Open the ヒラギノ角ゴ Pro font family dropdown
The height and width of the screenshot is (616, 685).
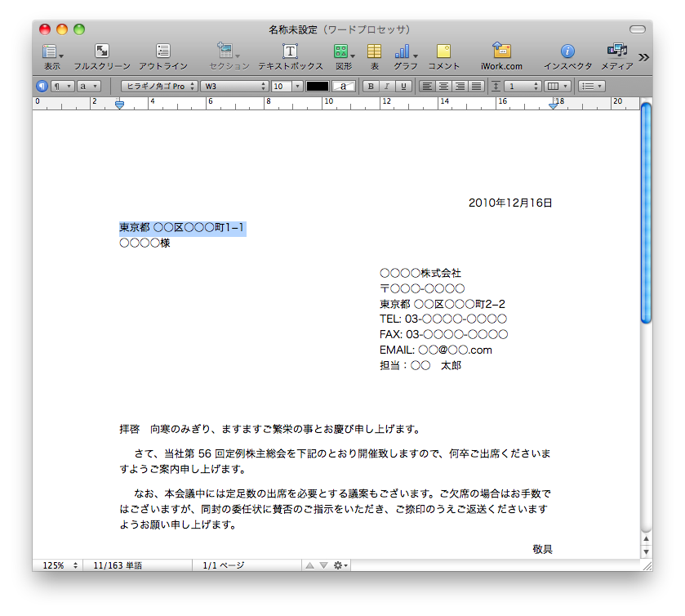point(159,86)
